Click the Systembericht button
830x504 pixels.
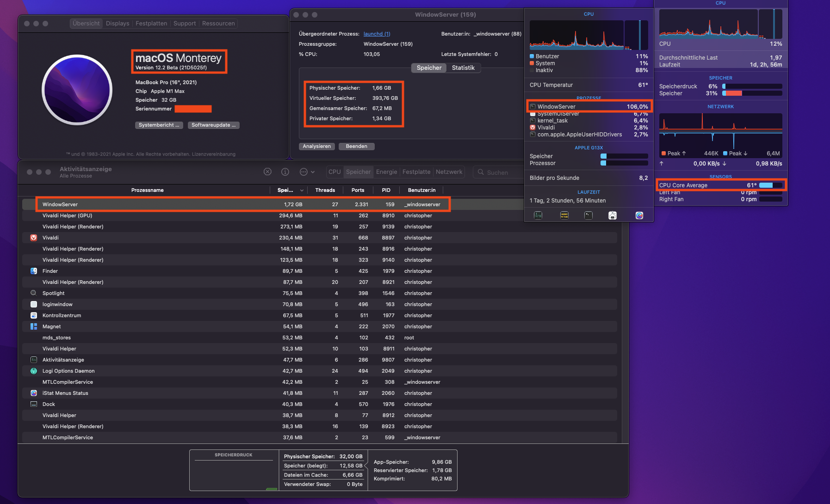coord(159,125)
